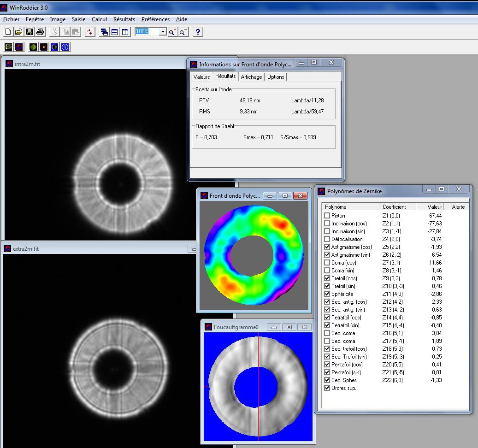
Task: Click the question mark help icon
Action: click(x=198, y=32)
